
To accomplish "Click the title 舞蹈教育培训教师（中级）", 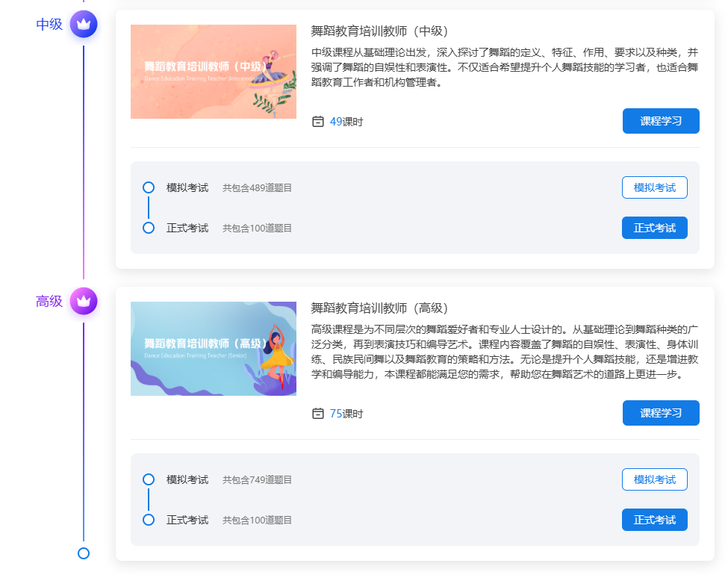I will click(x=379, y=31).
